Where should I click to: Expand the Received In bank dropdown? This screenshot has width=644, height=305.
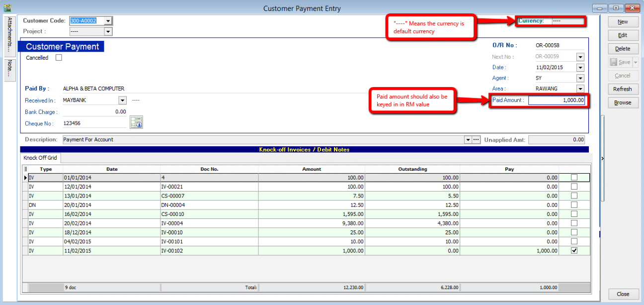[123, 100]
